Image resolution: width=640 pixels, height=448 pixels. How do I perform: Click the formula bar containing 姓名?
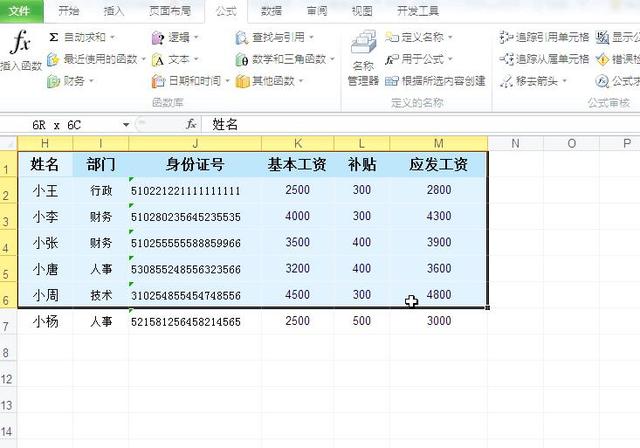click(x=420, y=124)
